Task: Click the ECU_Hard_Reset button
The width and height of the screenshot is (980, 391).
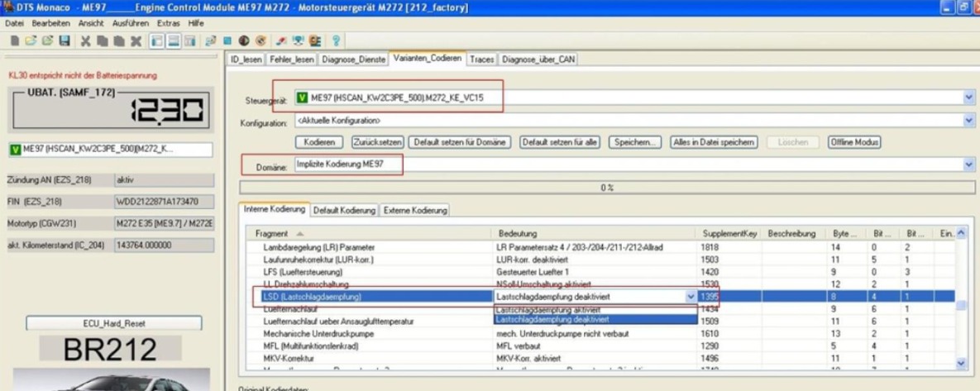Action: (113, 323)
